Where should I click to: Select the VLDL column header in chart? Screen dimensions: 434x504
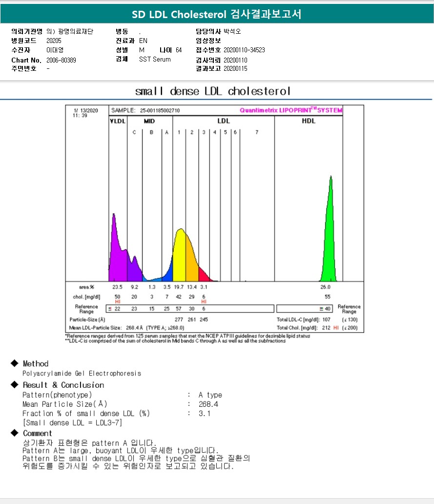(x=118, y=121)
